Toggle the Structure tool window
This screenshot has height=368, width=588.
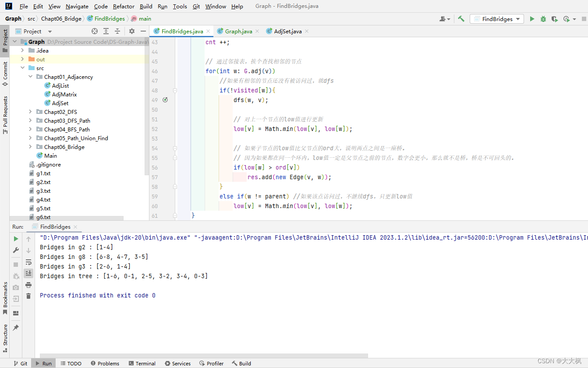click(5, 338)
